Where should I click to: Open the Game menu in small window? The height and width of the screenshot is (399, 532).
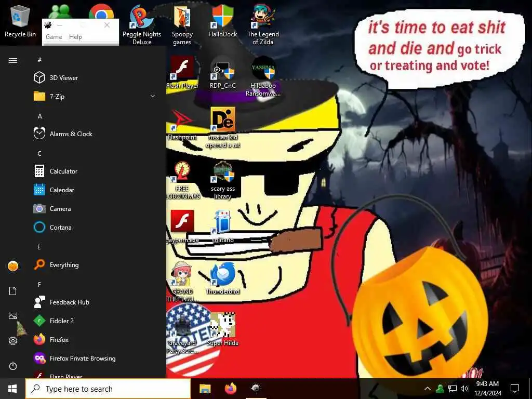coord(54,37)
